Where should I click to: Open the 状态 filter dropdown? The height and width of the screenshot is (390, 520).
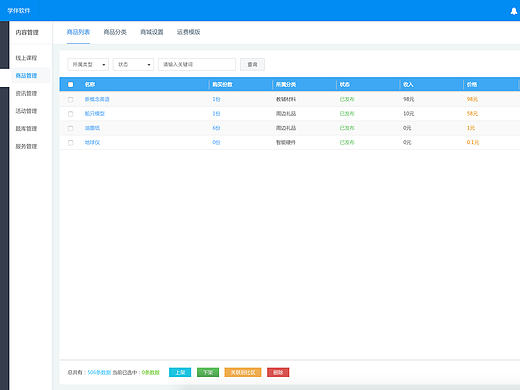[133, 64]
